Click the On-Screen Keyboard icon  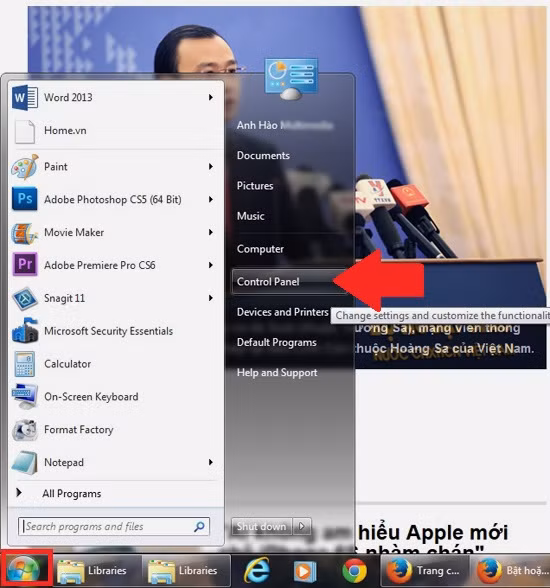[25, 396]
